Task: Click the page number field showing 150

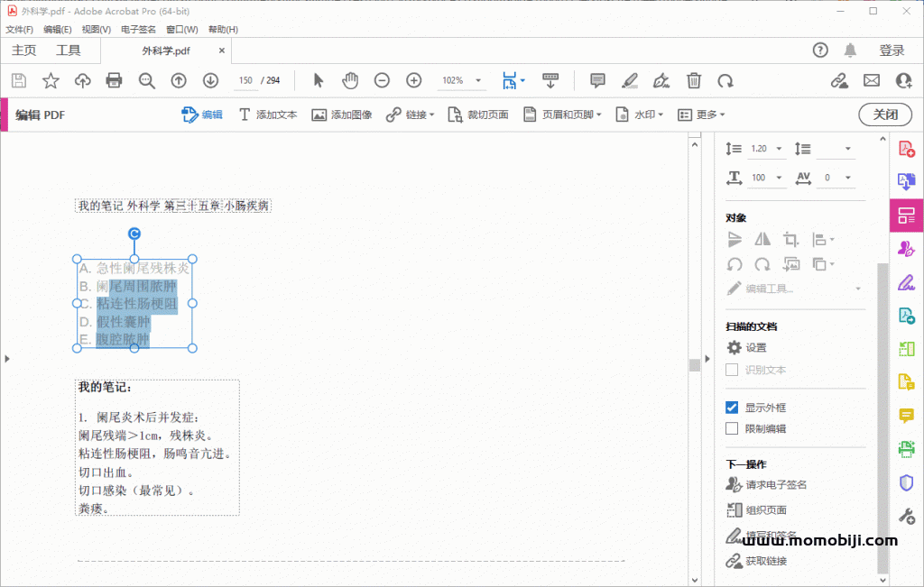Action: (x=244, y=80)
